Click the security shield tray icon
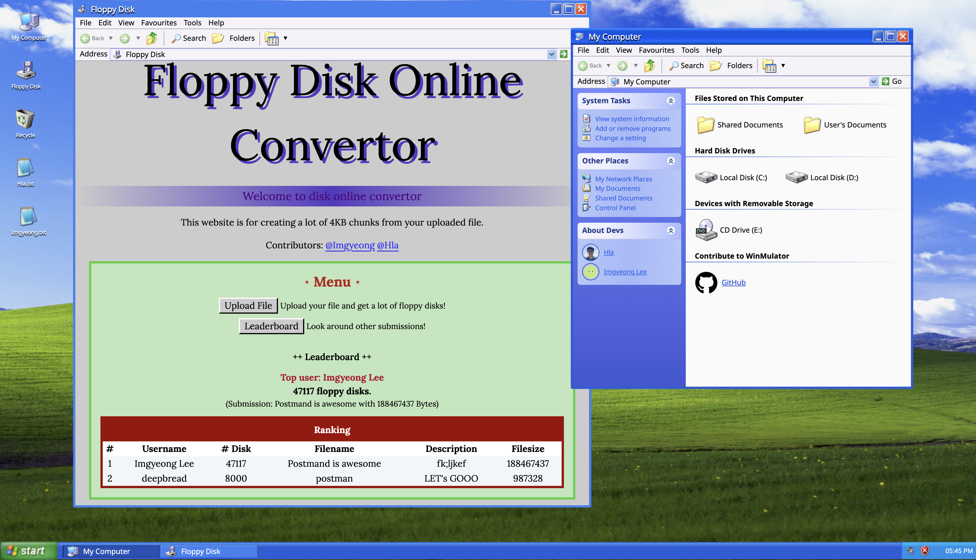 pos(925,550)
